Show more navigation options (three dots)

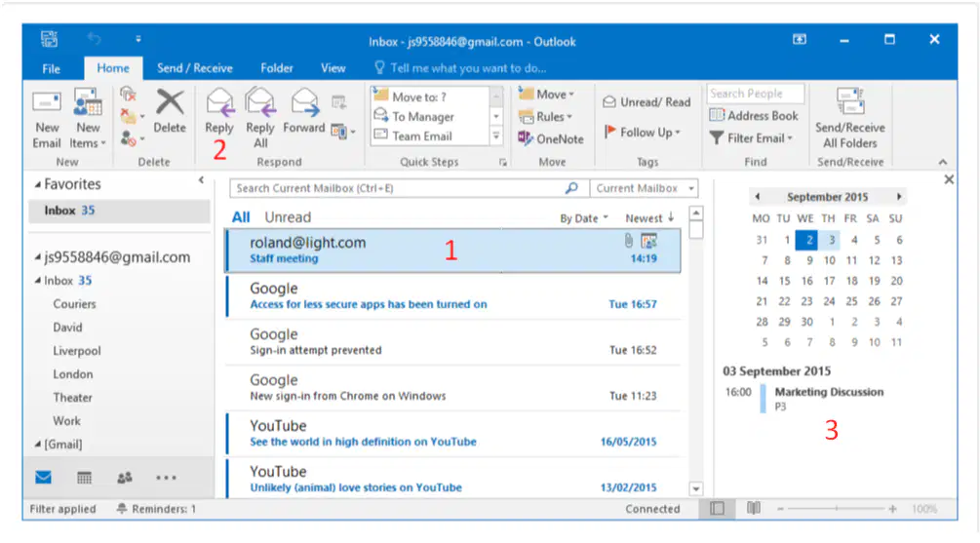coord(166,478)
